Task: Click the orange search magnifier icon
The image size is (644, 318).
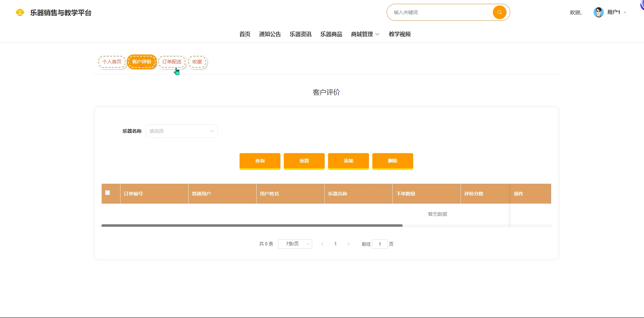Action: tap(499, 12)
